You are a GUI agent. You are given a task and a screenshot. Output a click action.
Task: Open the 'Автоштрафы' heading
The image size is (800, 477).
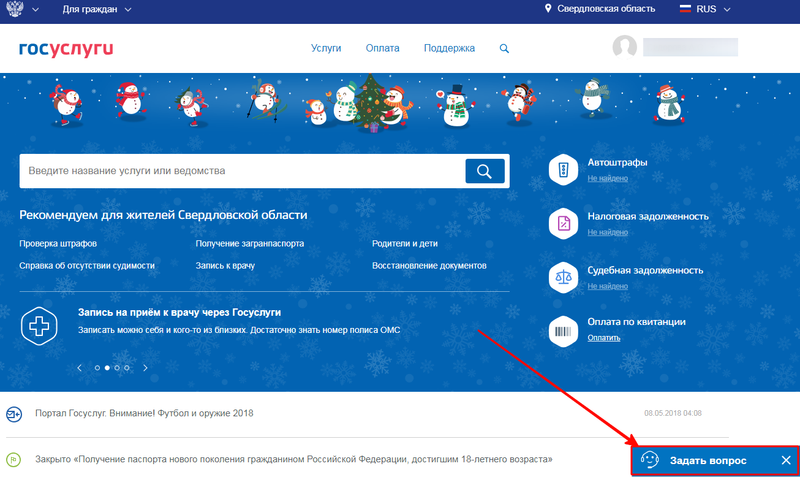(617, 162)
